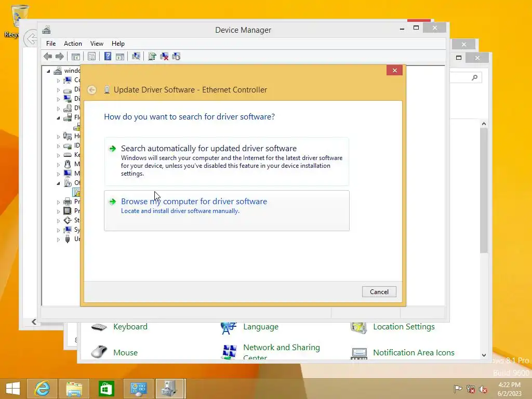Open Location Settings in Control Panel
Viewport: 532px width, 399px height.
coord(404,327)
